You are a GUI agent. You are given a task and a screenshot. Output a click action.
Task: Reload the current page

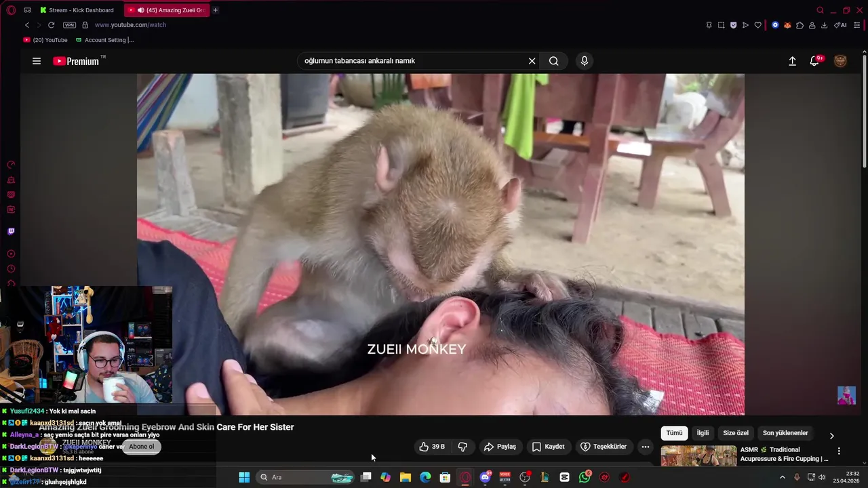point(51,25)
